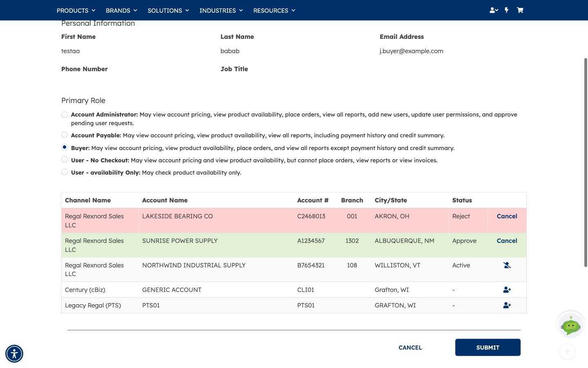Click the last name value babab
This screenshot has height=368, width=588.
pos(230,51)
